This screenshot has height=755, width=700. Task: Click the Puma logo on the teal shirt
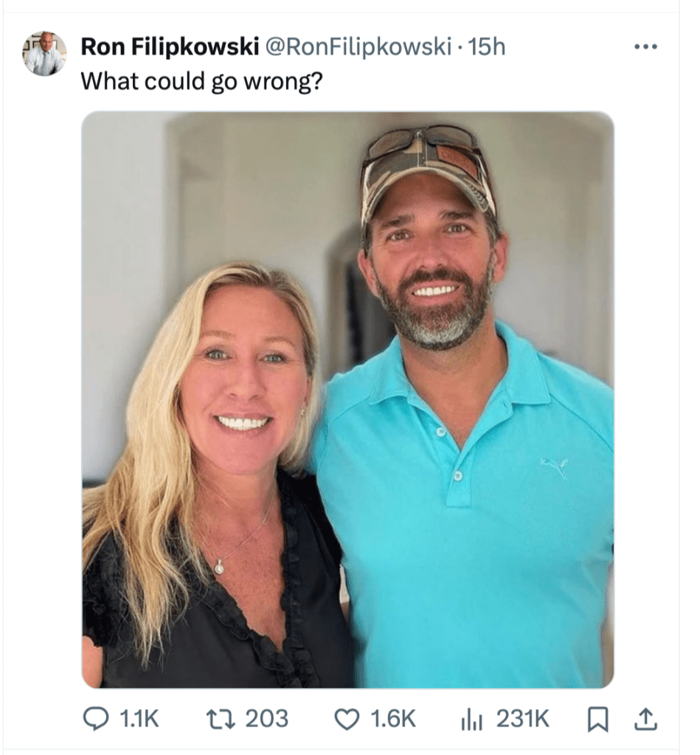click(x=553, y=466)
